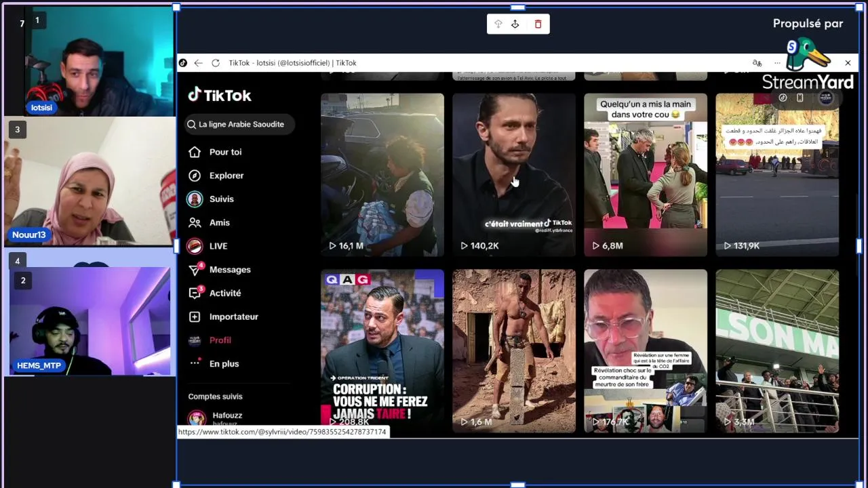
Task: Click the TikTok logo in sidebar
Action: [220, 95]
